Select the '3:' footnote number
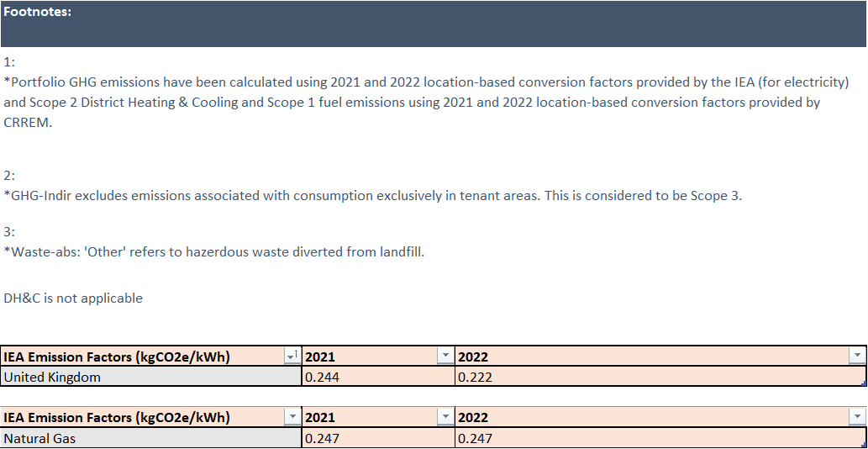This screenshot has width=868, height=449. point(10,232)
